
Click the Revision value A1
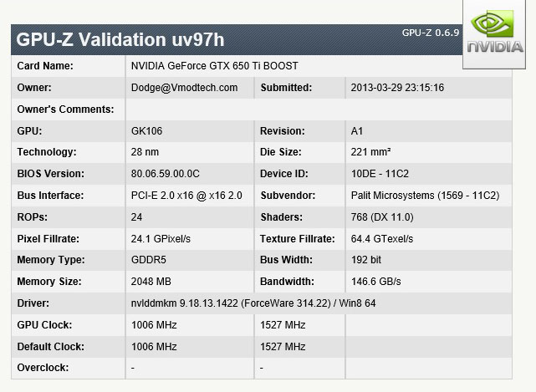[358, 131]
